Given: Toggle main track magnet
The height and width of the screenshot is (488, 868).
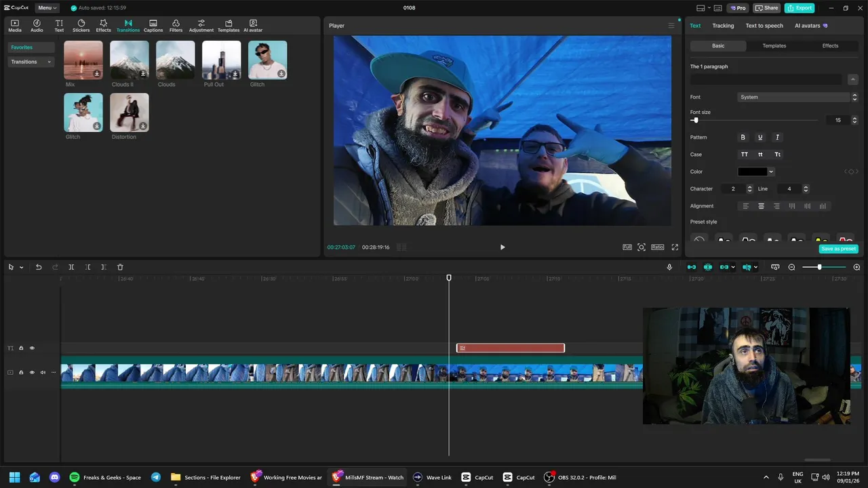Looking at the screenshot, I should (x=692, y=267).
